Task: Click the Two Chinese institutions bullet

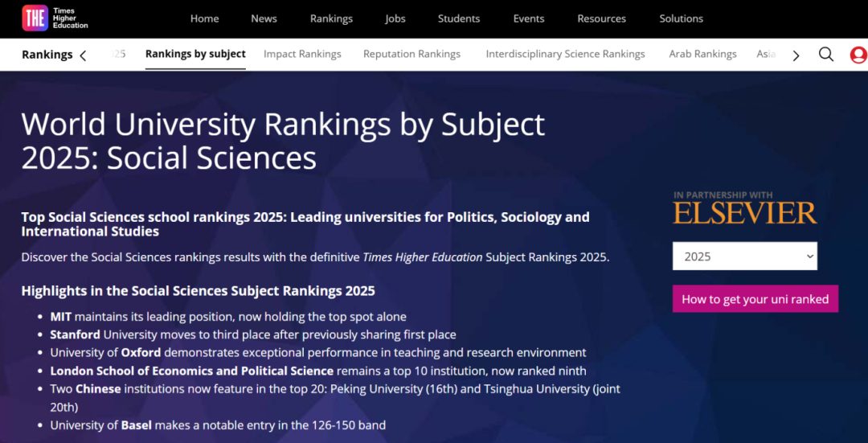Action: pyautogui.click(x=335, y=398)
